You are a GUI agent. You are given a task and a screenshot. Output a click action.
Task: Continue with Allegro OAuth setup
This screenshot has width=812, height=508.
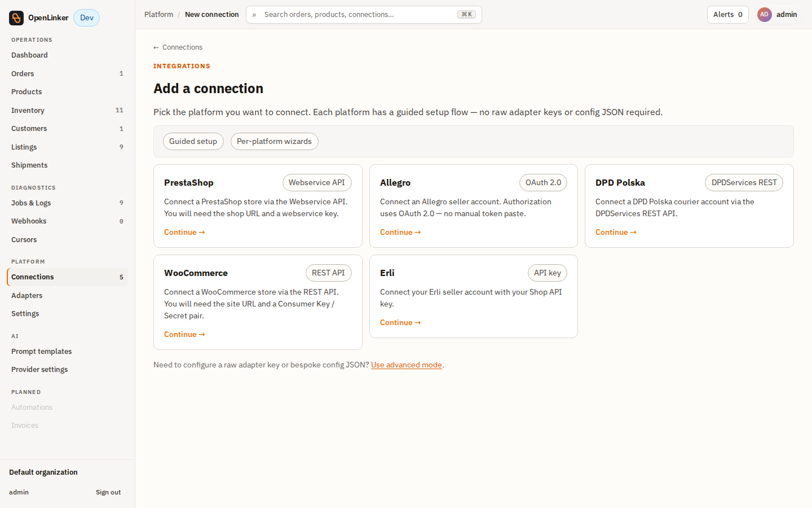point(400,232)
